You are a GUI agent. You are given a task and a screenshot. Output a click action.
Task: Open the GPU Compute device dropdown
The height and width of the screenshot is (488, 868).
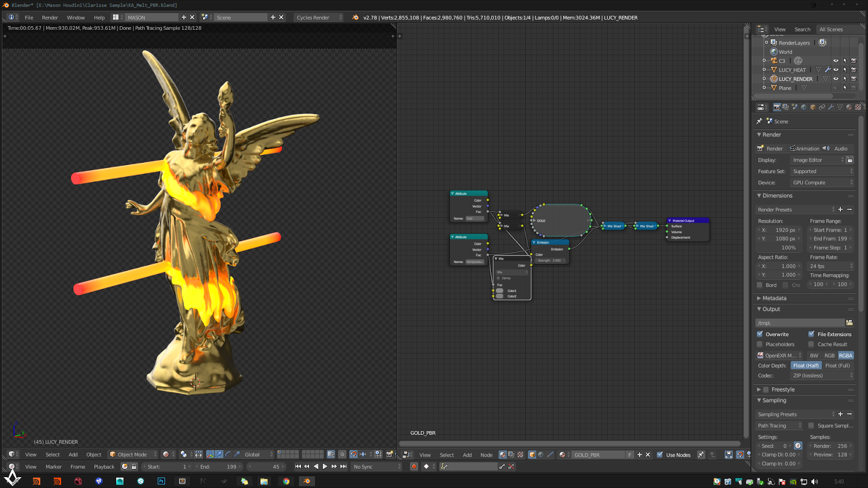click(x=821, y=183)
